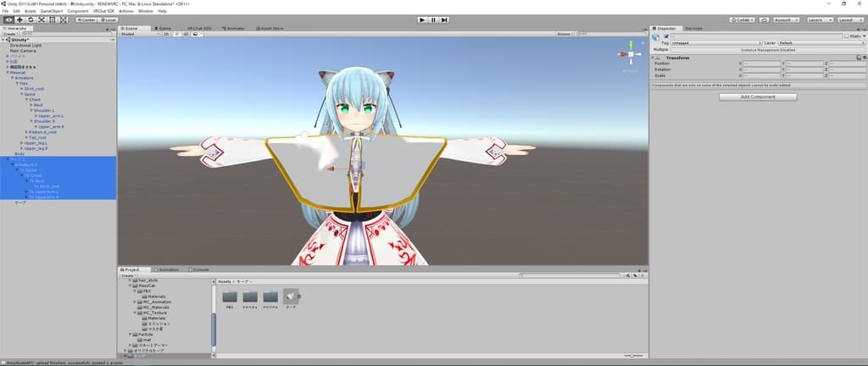The image size is (868, 366).
Task: Switch to the Asset Store tab
Action: [x=270, y=28]
